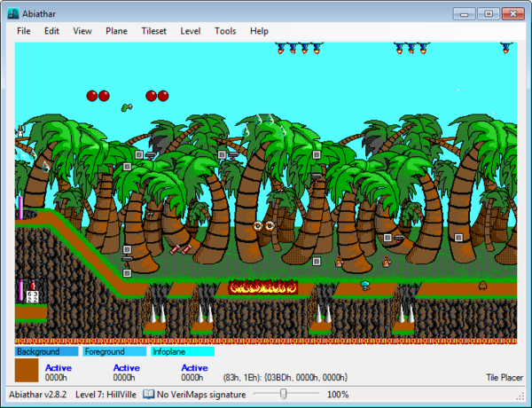Toggle the Background plane visibility
532x408 pixels.
[x=46, y=352]
